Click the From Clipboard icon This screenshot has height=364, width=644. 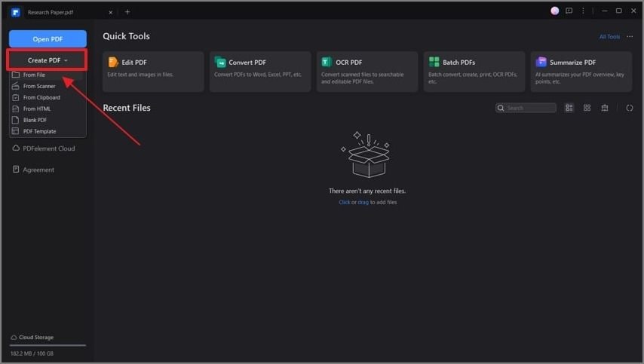(16, 97)
